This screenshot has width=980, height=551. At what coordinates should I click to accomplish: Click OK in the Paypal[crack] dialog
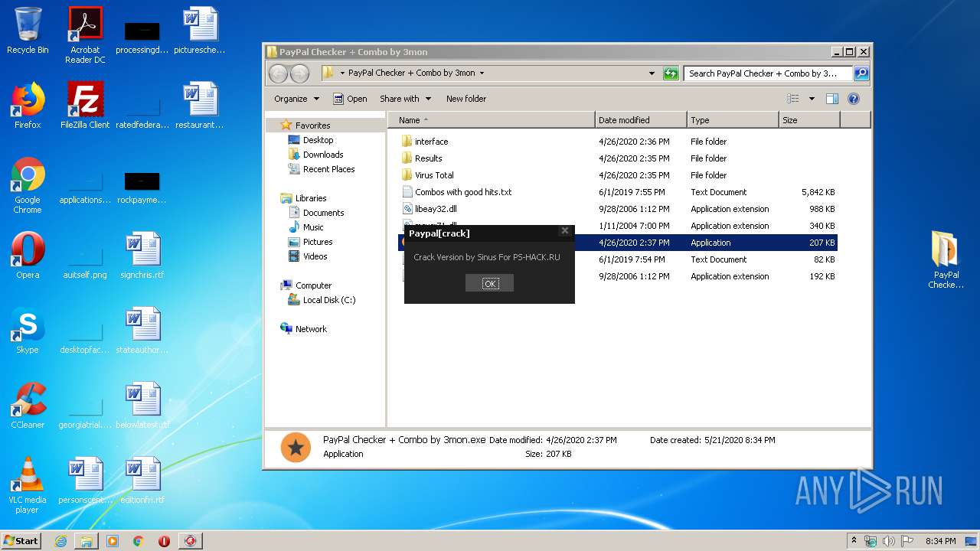click(490, 283)
